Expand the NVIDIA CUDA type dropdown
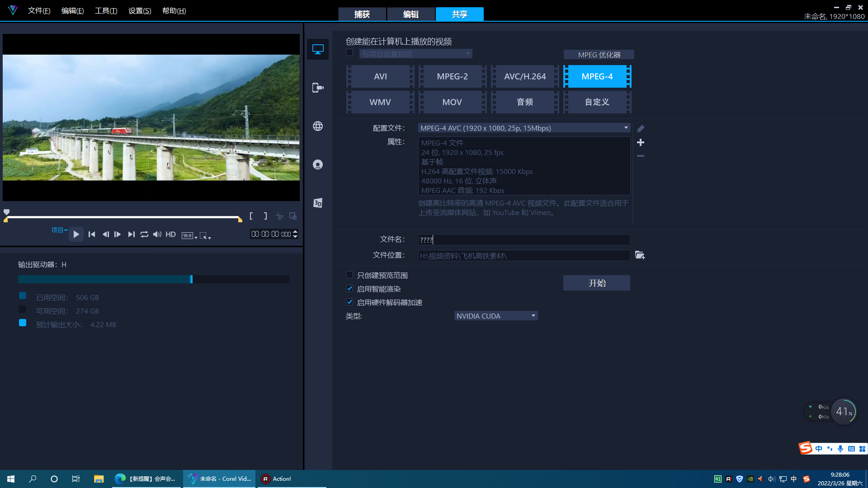The width and height of the screenshot is (868, 488). point(533,316)
